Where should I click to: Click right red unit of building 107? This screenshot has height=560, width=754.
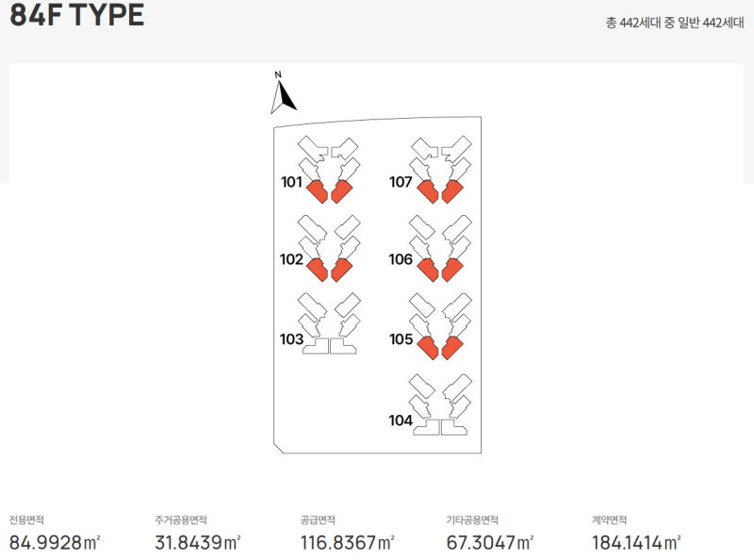coord(452,191)
